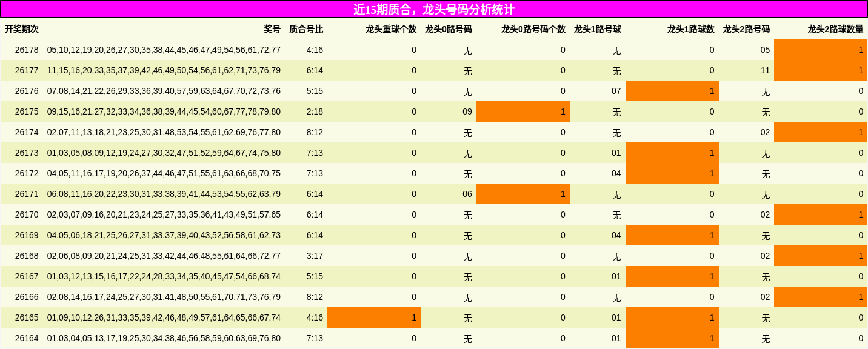Click the 质合号比 column header
Viewport: 868px width, 349px height.
[x=306, y=29]
